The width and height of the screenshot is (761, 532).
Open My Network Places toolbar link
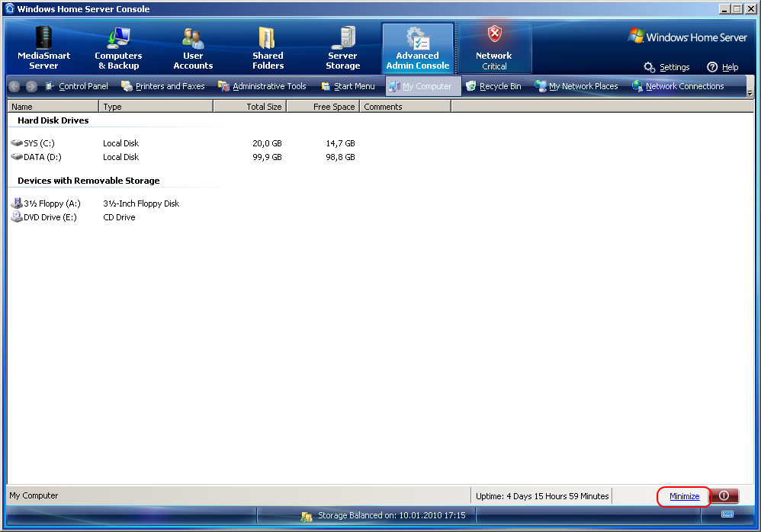(583, 86)
